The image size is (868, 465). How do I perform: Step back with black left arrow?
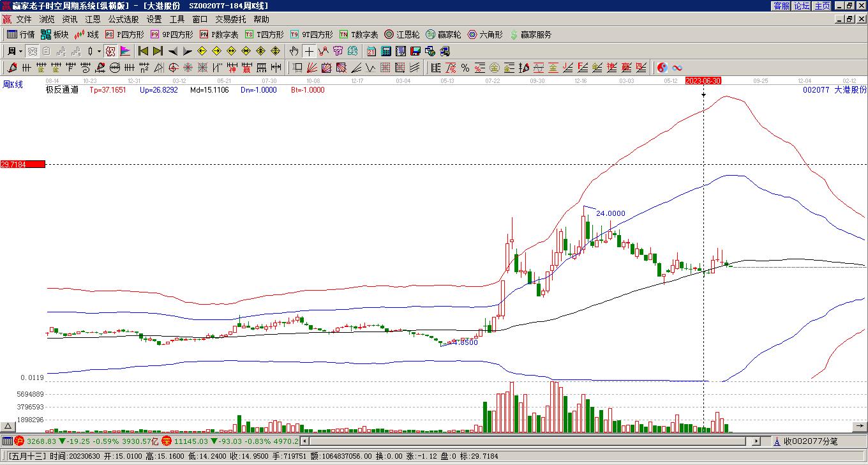(x=173, y=51)
